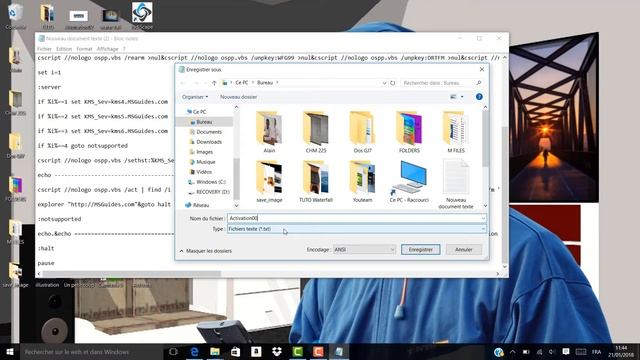Image resolution: width=640 pixels, height=360 pixels.
Task: Select Vidéos in the navigation tree
Action: (x=204, y=172)
